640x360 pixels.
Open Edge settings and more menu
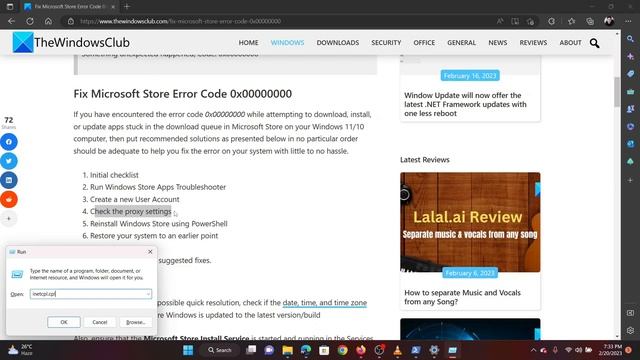628,21
